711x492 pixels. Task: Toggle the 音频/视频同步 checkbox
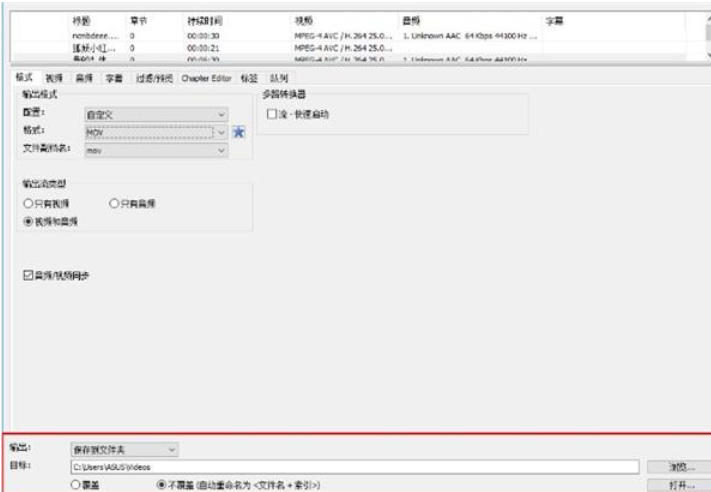coord(28,275)
